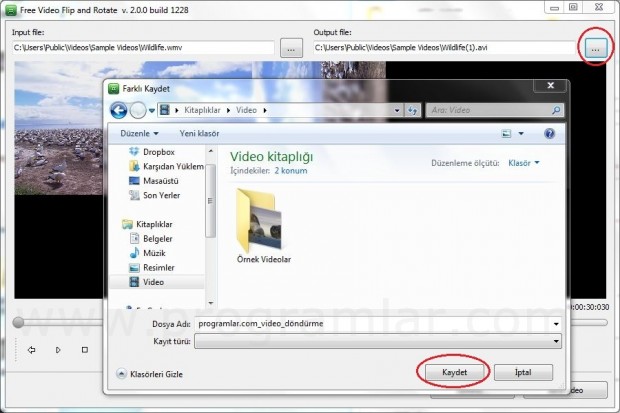Screen dimensions: 620x413
Task: Open help with the question mark icon
Action: tap(549, 134)
